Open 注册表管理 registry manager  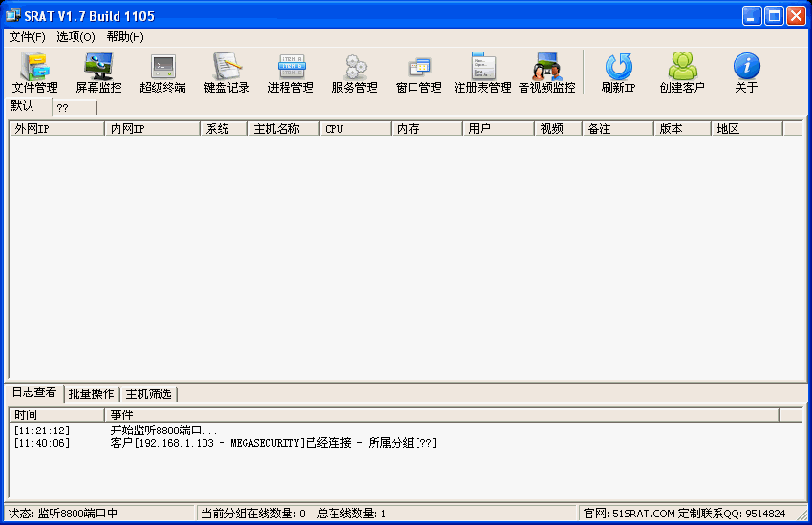pos(482,73)
